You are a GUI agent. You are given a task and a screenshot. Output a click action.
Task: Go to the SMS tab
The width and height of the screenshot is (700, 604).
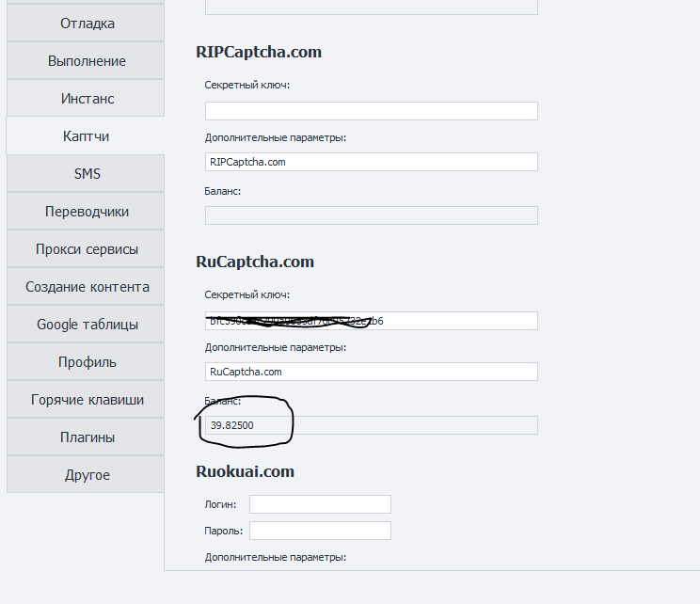point(86,173)
